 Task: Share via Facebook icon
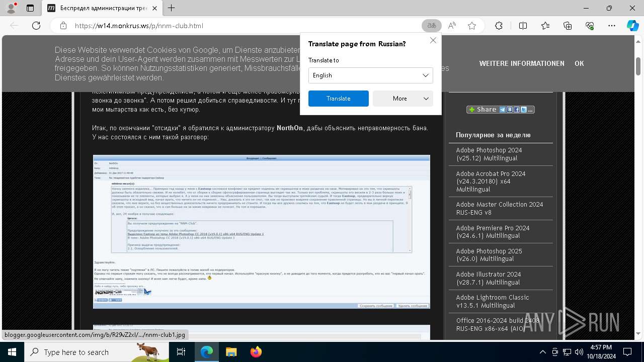pyautogui.click(x=517, y=110)
